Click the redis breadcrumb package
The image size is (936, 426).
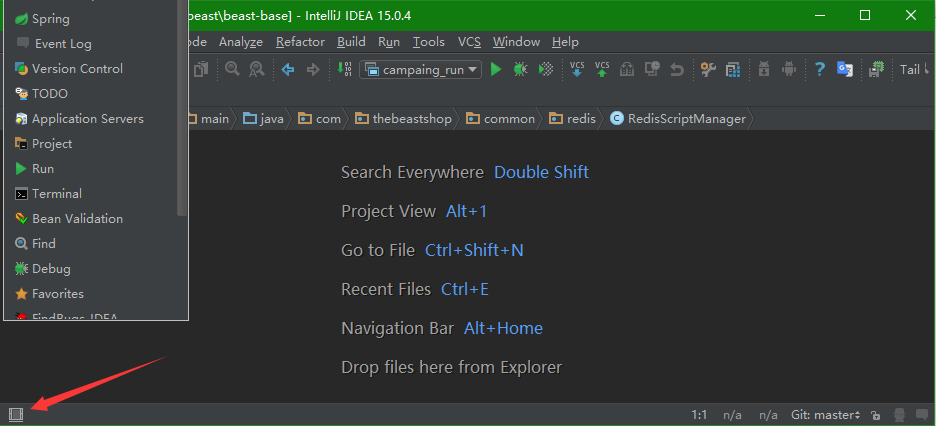click(x=572, y=119)
